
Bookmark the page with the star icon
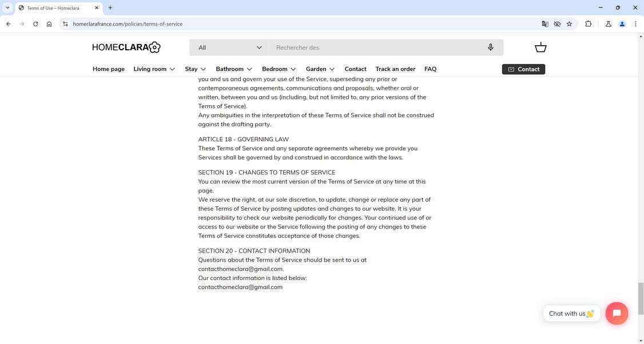(569, 24)
